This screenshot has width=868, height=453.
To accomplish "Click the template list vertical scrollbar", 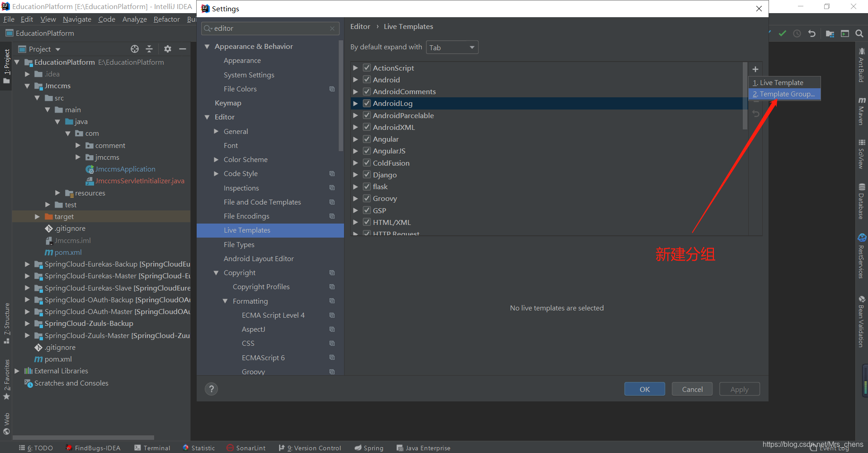I will pyautogui.click(x=745, y=96).
